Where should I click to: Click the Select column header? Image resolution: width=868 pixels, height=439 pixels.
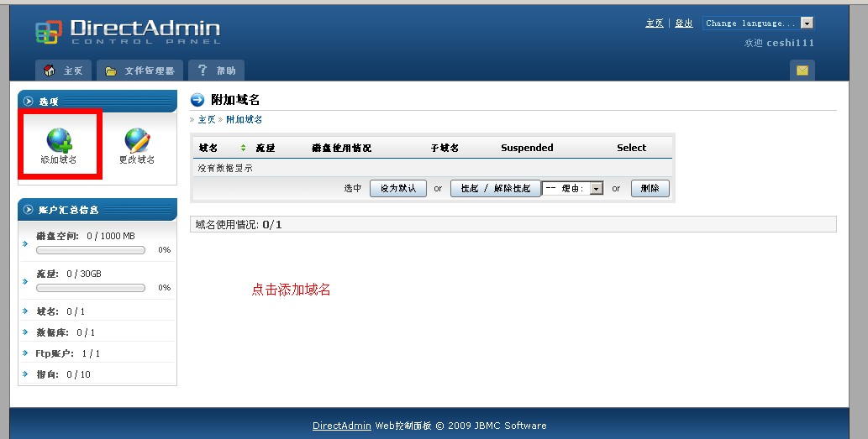(632, 148)
